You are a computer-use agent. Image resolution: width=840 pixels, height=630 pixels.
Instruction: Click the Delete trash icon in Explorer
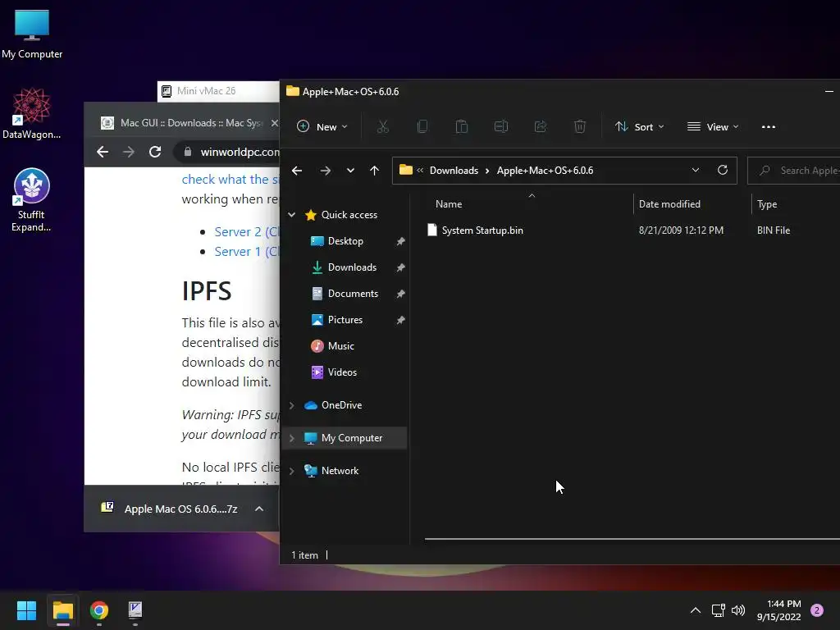coord(580,127)
